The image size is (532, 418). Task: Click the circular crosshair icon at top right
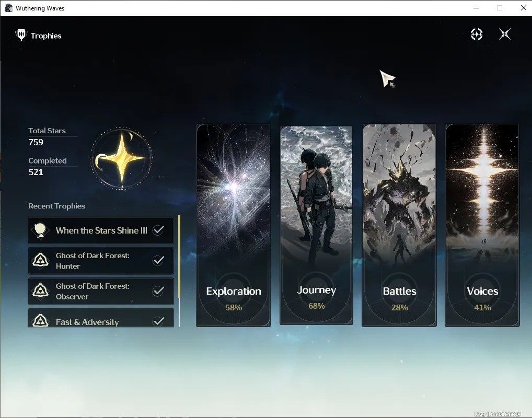[x=477, y=34]
